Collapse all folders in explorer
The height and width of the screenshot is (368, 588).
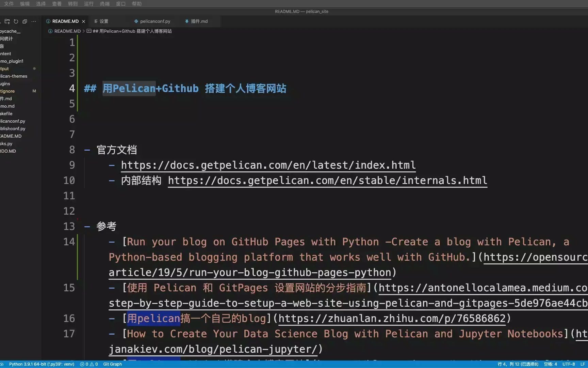(25, 21)
